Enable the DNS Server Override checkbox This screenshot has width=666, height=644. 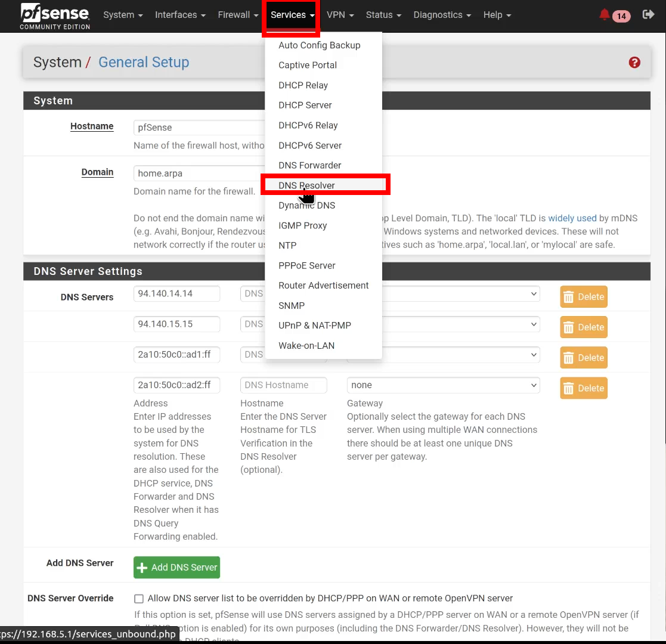(x=138, y=599)
